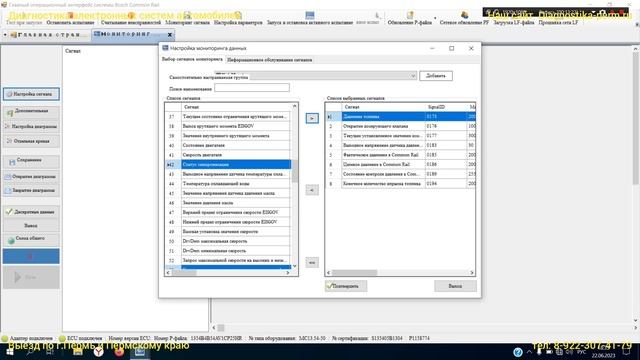This screenshot has width=640, height=360.
Task: Focus the signal name search field
Action: click(252, 88)
